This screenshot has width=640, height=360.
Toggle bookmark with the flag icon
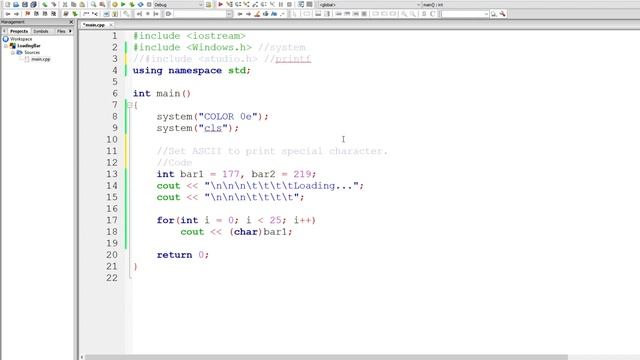(x=28, y=14)
